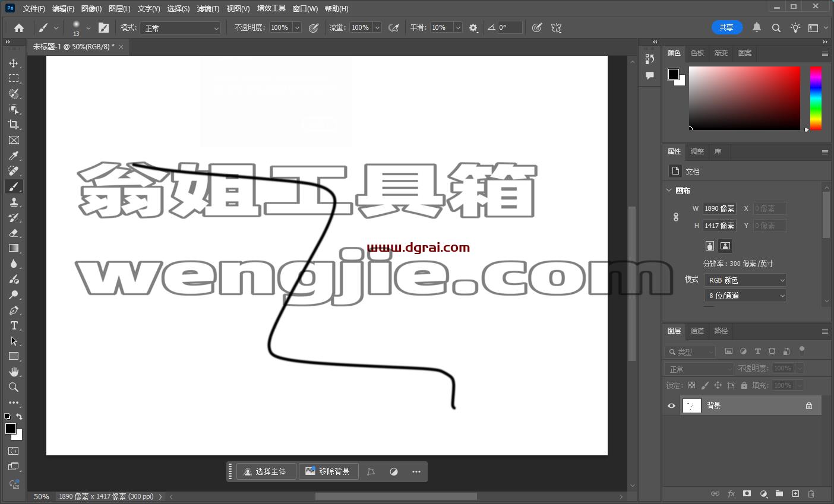
Task: Open brush settings gear for smoothing options
Action: click(x=473, y=28)
